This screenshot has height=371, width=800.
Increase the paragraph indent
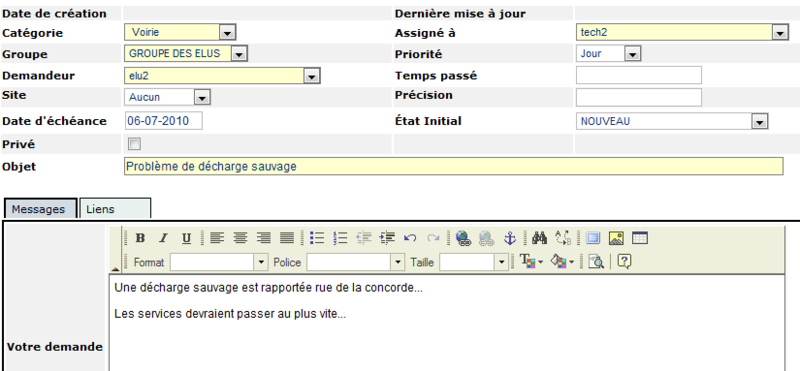point(387,238)
